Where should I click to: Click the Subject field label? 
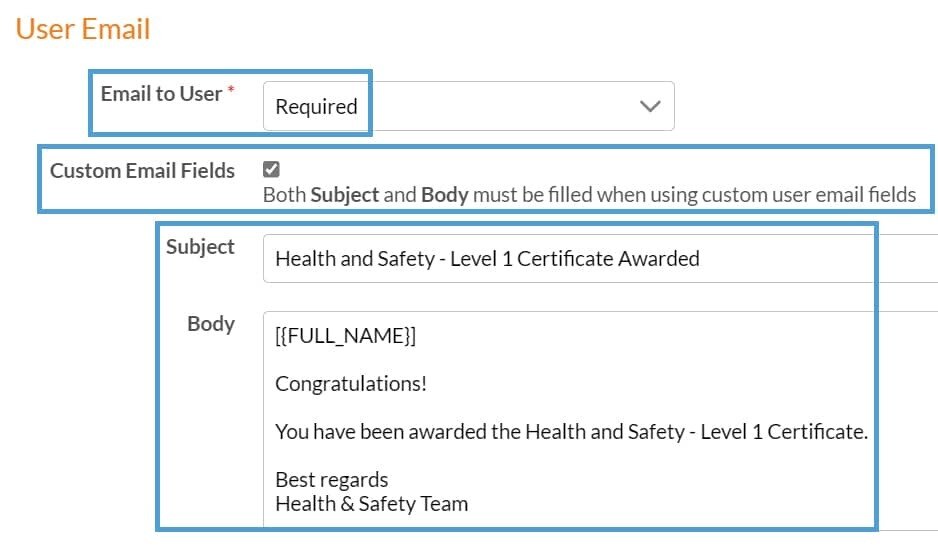(x=200, y=247)
